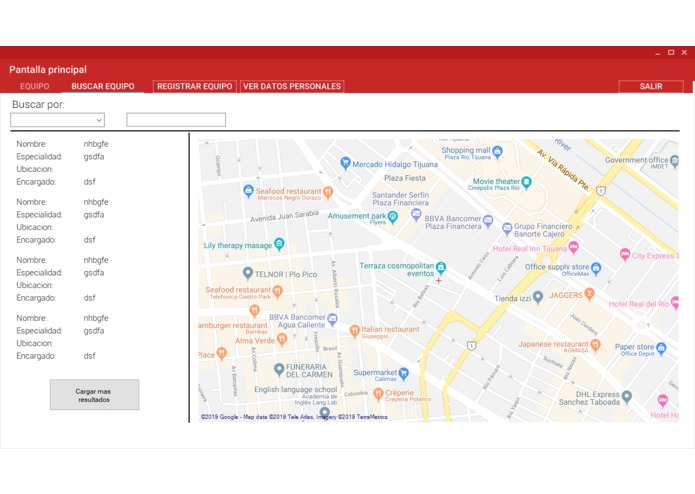The width and height of the screenshot is (695, 494).
Task: Click the Google map copyright text
Action: [x=294, y=417]
